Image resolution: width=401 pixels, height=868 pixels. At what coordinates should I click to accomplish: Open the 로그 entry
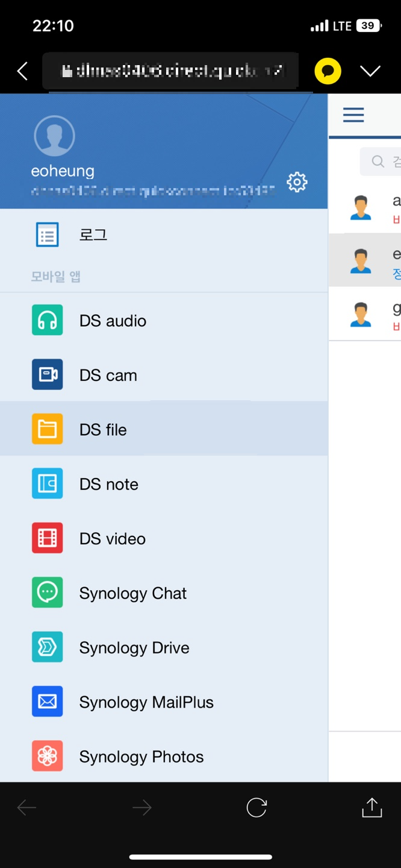(x=164, y=235)
